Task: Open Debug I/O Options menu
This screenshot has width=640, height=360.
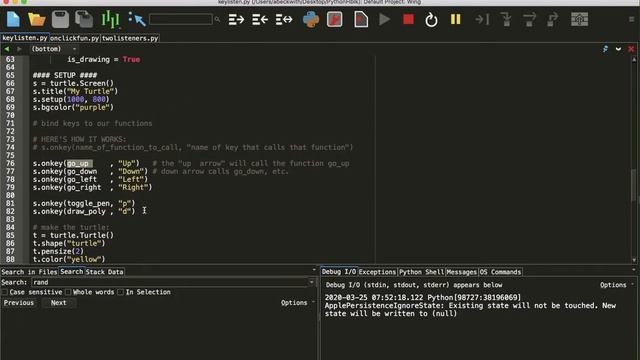Action: click(x=616, y=285)
